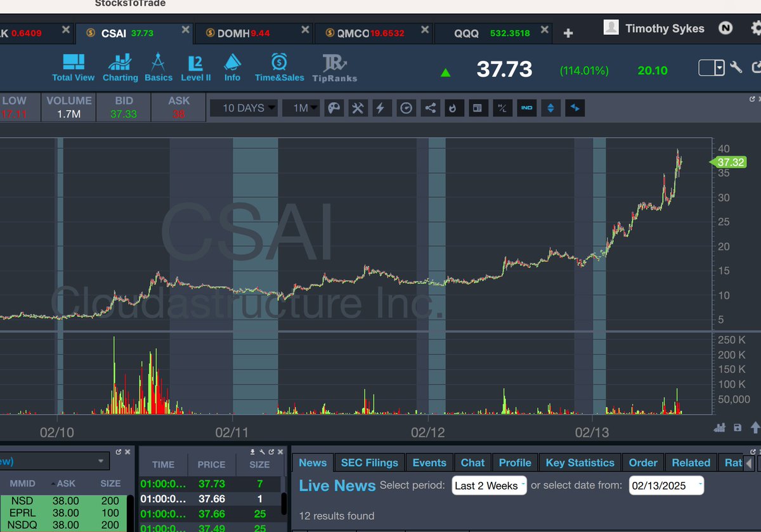This screenshot has width=761, height=532.
Task: Select the Related tab
Action: 691,463
